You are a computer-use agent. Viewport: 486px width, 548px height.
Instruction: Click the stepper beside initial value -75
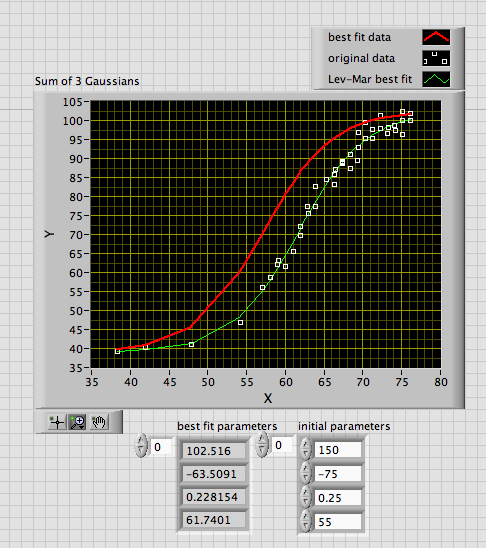306,473
